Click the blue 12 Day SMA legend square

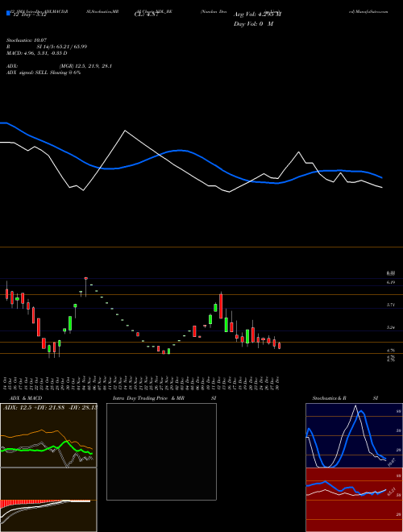(x=9, y=13)
